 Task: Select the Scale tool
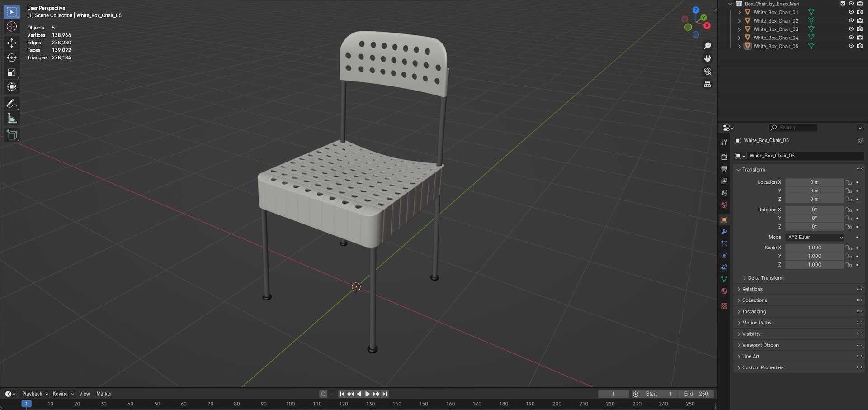pos(12,72)
